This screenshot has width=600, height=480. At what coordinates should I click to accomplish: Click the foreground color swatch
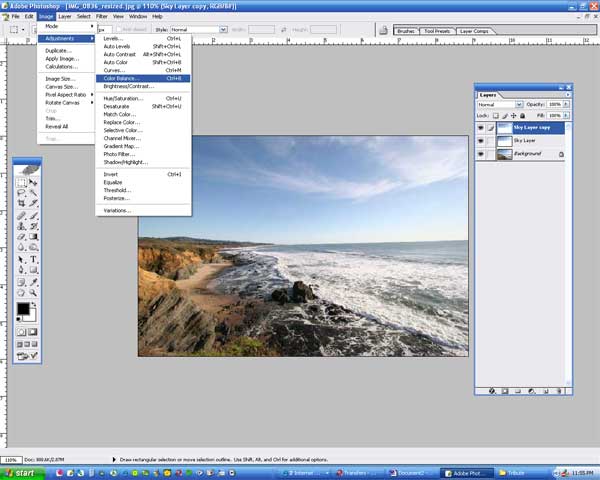(x=23, y=309)
